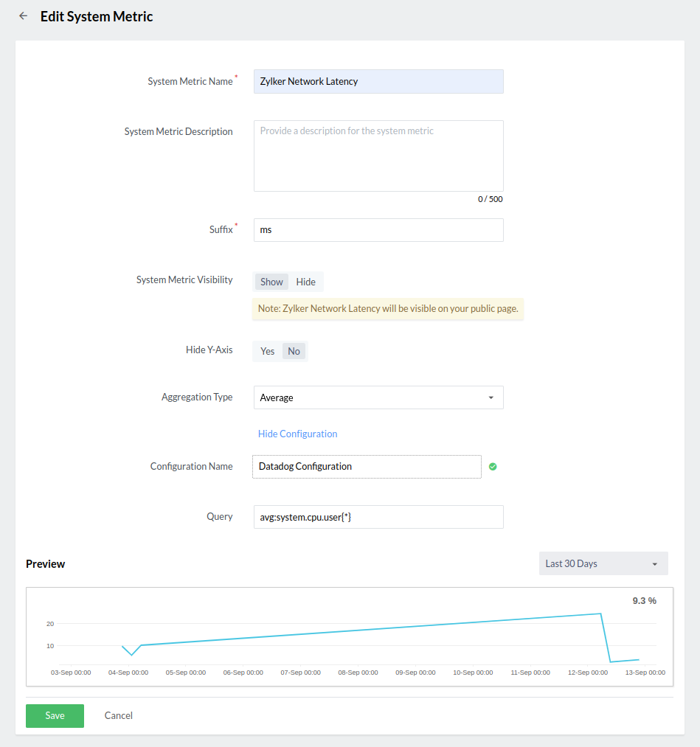Click into System Metric Description textarea
Viewport: 700px width, 747px height.
[378, 156]
